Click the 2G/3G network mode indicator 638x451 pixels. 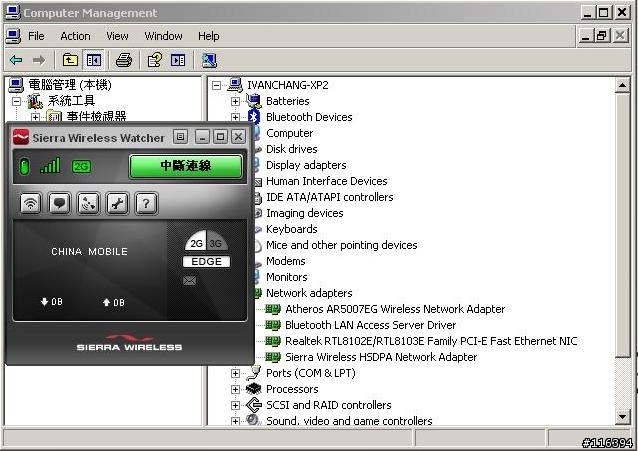pyautogui.click(x=206, y=243)
